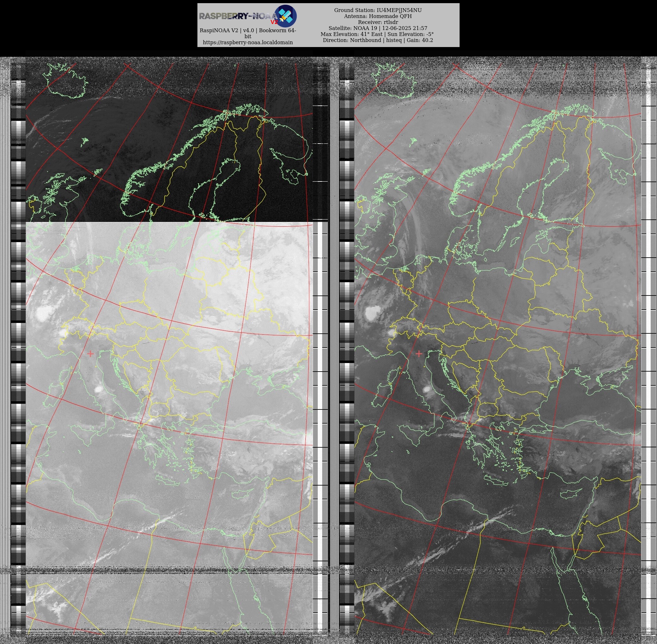Click the RASPBERRY-NOAA logo wordmark
Viewport: 657px width, 644px height.
click(238, 16)
